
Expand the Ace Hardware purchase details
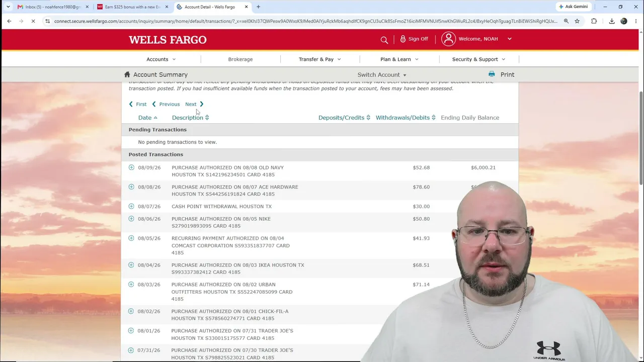(131, 187)
